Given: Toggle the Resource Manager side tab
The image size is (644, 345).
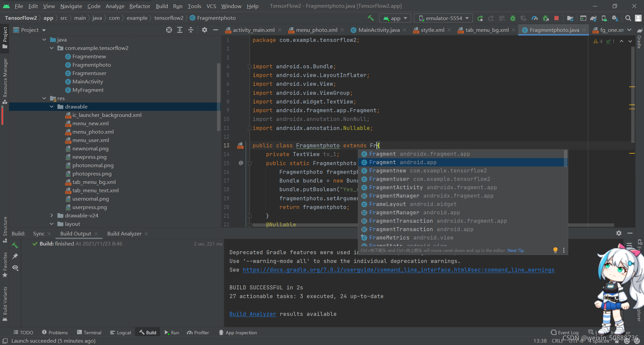Looking at the screenshot, I should coord(5,81).
